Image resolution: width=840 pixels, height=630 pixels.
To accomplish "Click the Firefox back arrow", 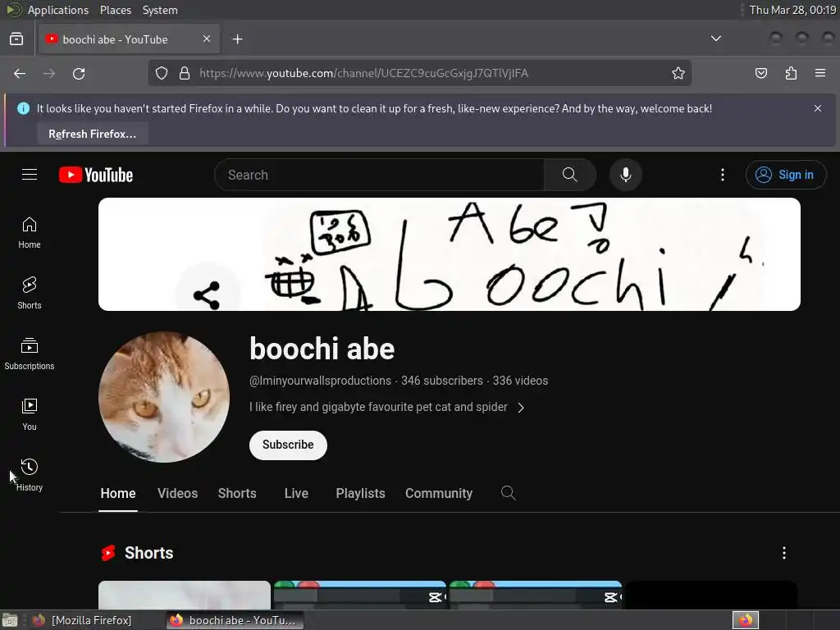I will pyautogui.click(x=20, y=73).
